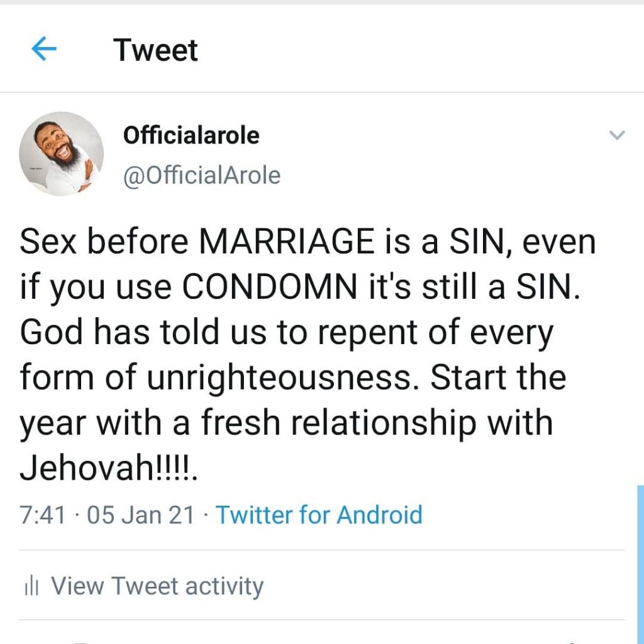Click the word MARRIAGE in the tweet

coord(286,241)
